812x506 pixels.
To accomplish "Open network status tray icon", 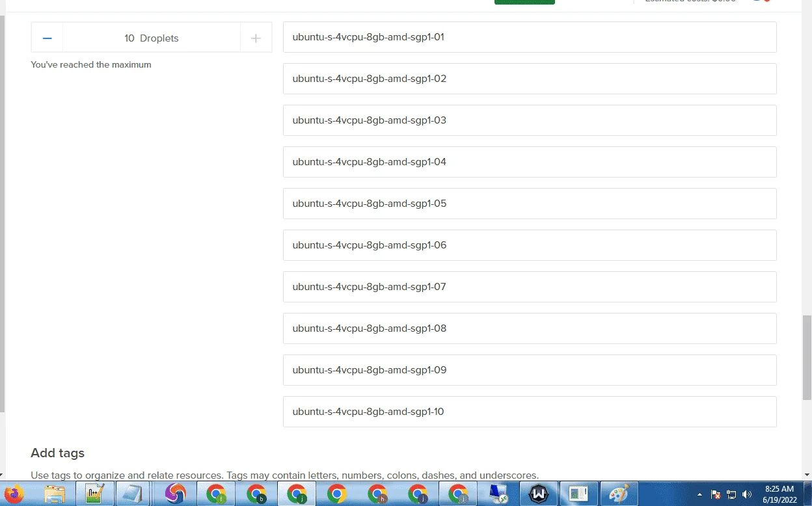I will tap(731, 494).
